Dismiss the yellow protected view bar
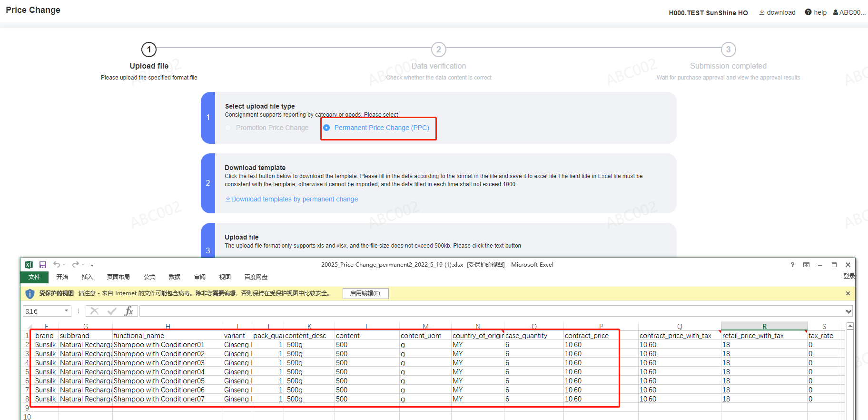 (848, 293)
